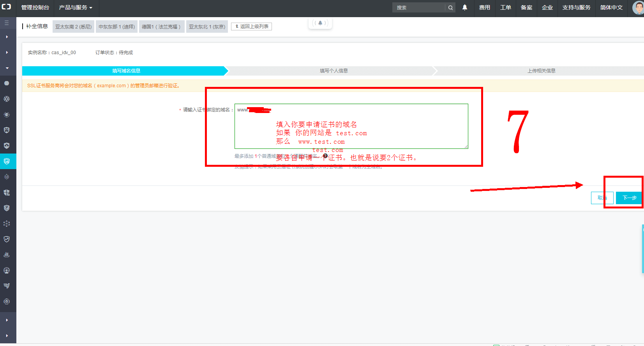Click the bar chart sidebar icon
644x346 pixels.
coord(7,255)
